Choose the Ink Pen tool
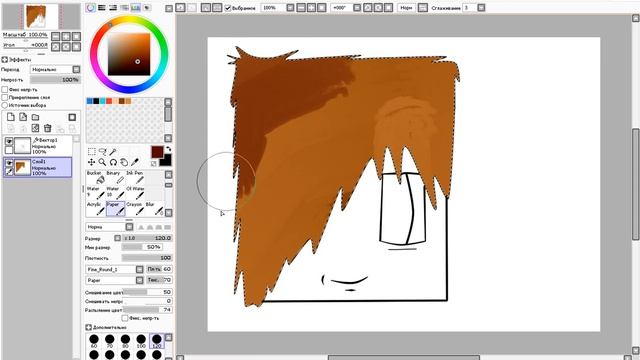The image size is (640, 360). [135, 178]
